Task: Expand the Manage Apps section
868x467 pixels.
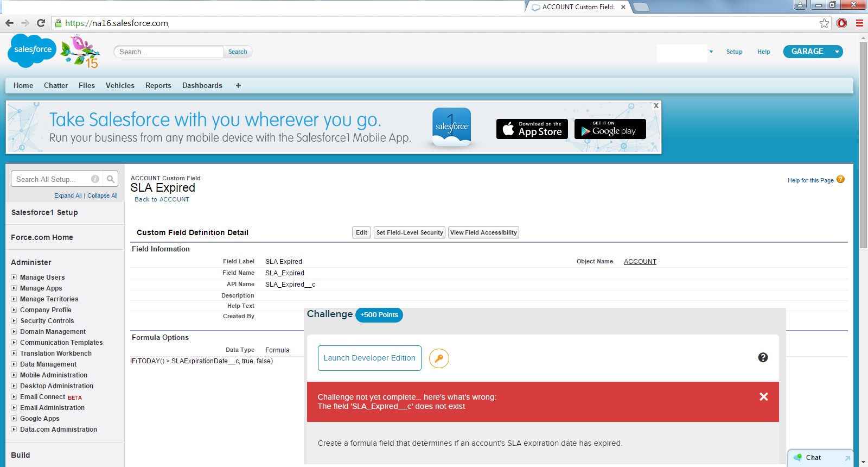Action: pos(14,288)
